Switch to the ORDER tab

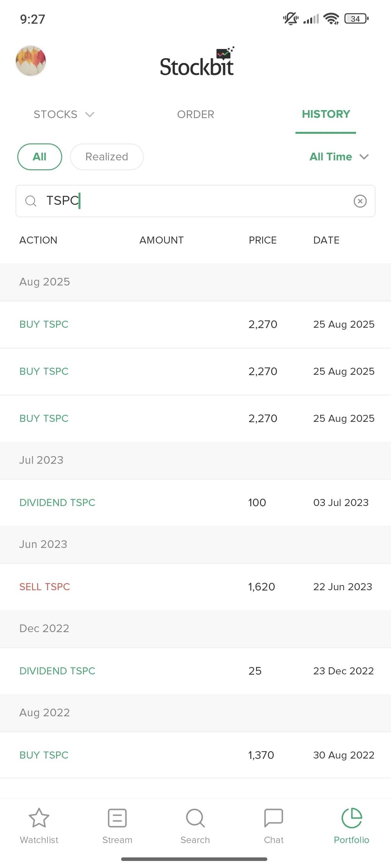[x=196, y=115]
